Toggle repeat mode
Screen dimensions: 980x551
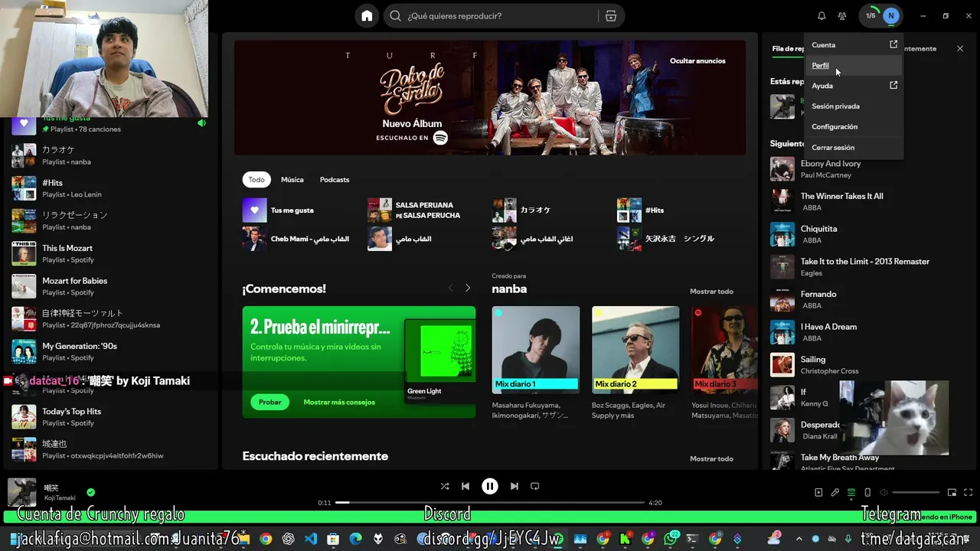pos(535,486)
